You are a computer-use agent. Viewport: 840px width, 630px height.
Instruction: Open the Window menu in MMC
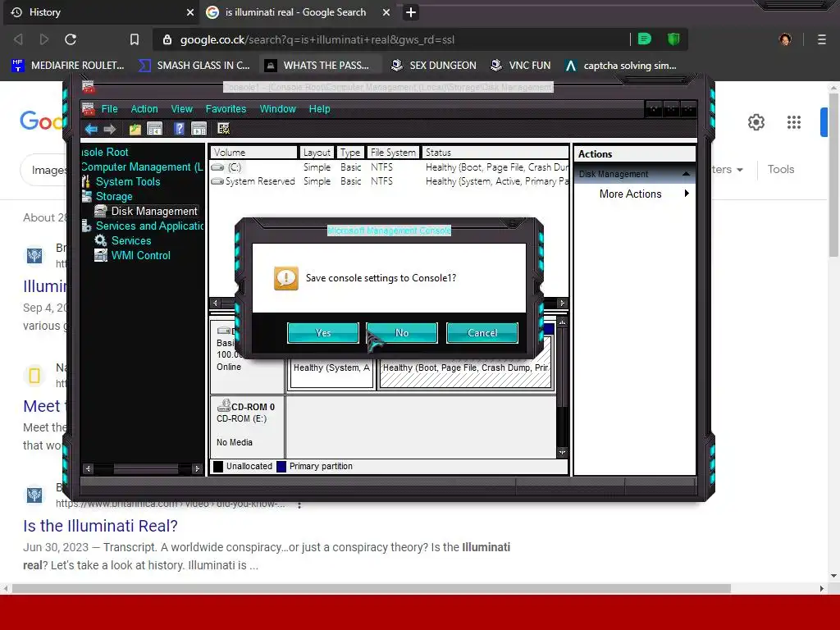click(x=277, y=109)
